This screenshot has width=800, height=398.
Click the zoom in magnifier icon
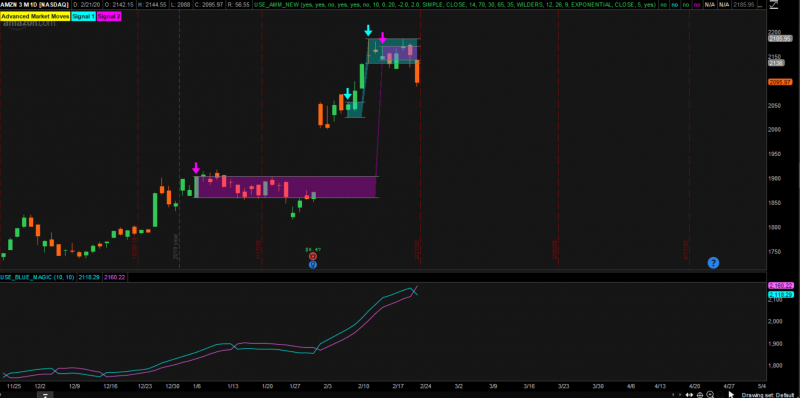coord(710,394)
